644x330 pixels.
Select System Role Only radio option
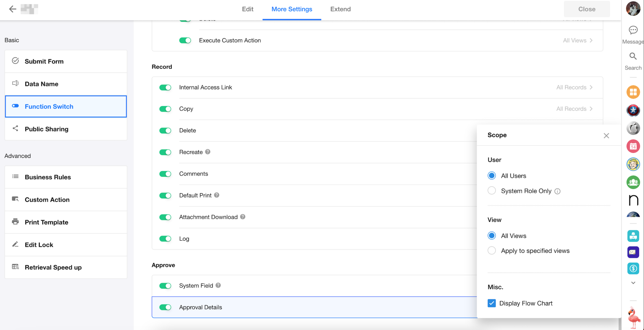pyautogui.click(x=492, y=191)
